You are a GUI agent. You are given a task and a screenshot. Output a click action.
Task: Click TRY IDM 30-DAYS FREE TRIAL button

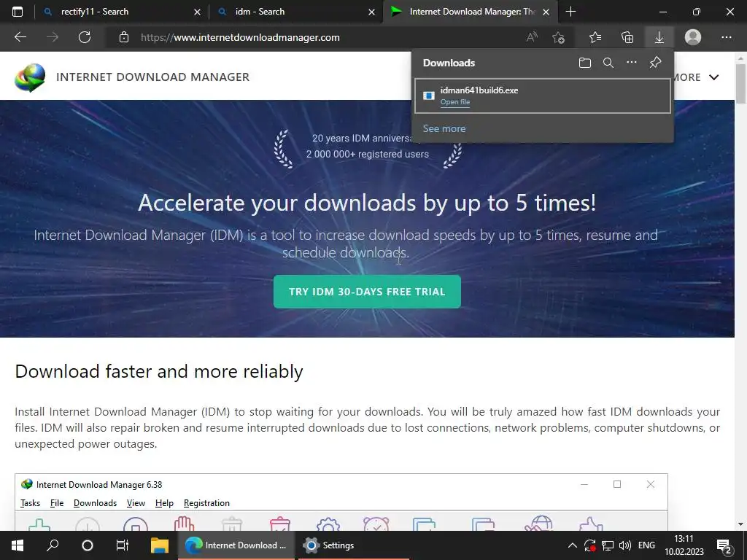click(x=367, y=292)
